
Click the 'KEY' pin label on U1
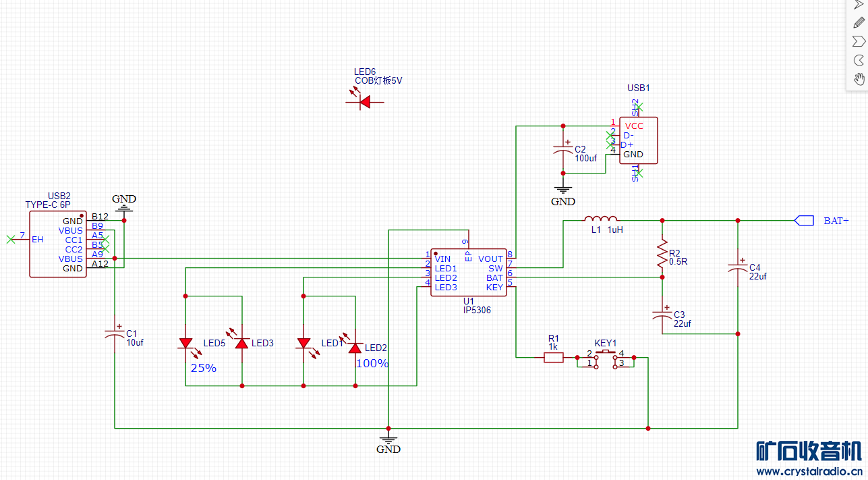(494, 287)
